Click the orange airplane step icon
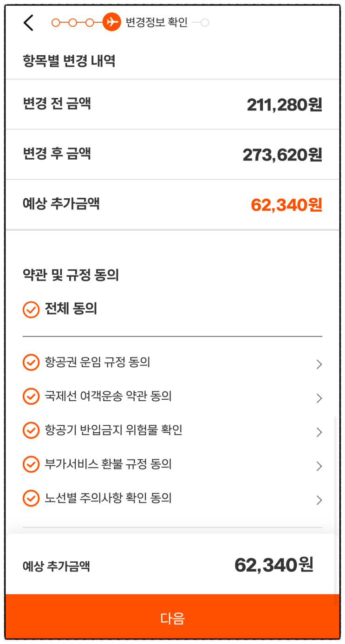Image resolution: width=345 pixels, height=644 pixels. (111, 22)
